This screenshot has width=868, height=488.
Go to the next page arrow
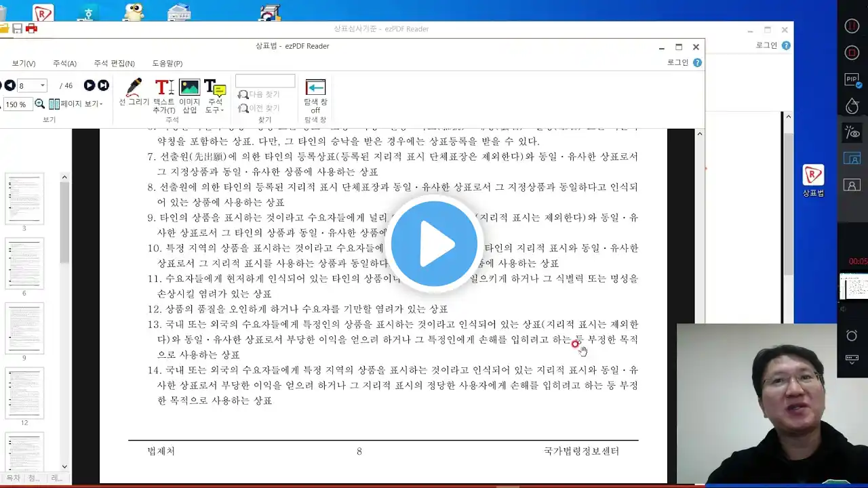tap(90, 85)
